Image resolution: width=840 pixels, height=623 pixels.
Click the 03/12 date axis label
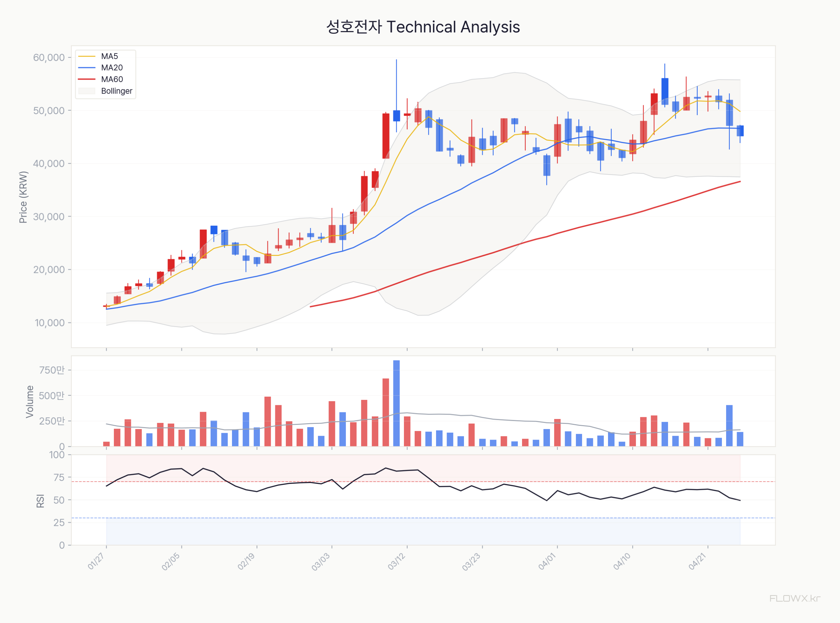click(396, 561)
